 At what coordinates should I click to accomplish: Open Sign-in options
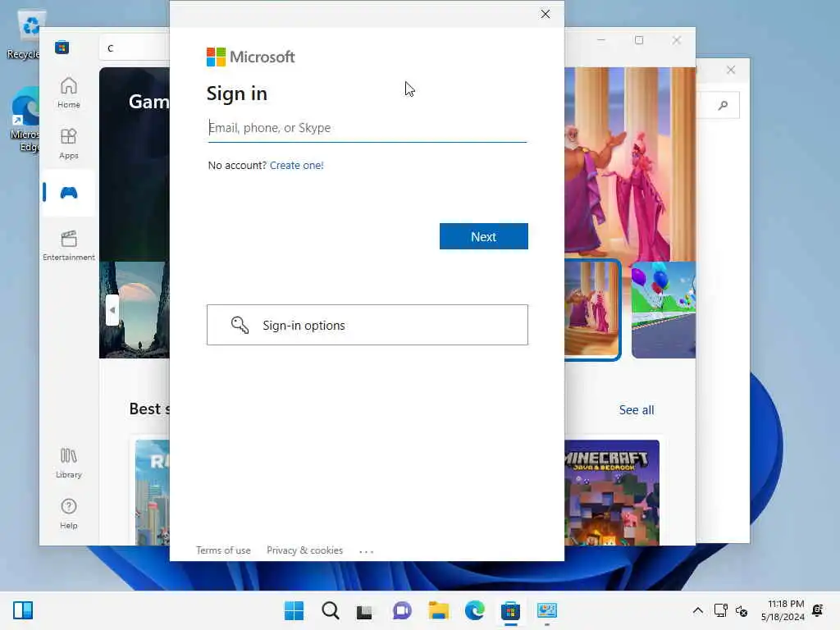pos(367,325)
